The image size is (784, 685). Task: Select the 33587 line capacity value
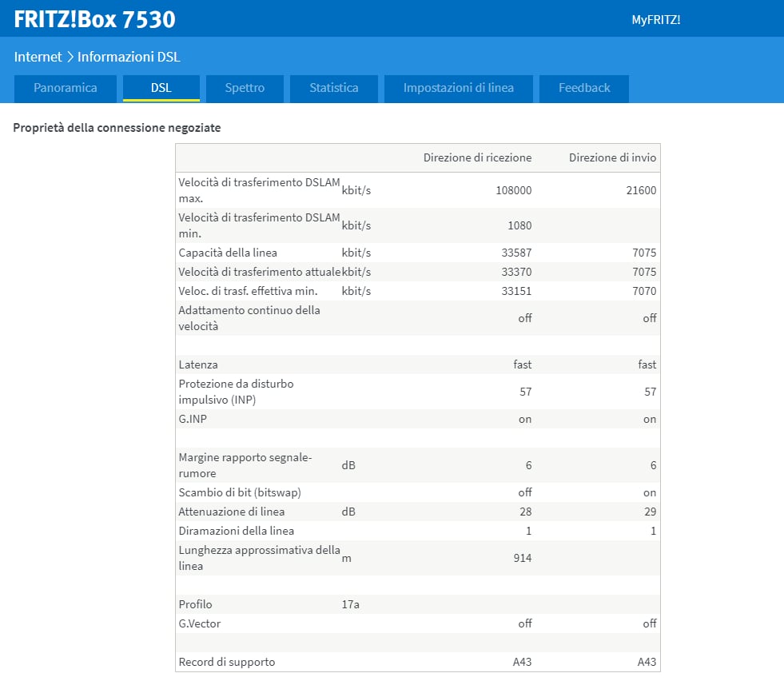coord(515,253)
